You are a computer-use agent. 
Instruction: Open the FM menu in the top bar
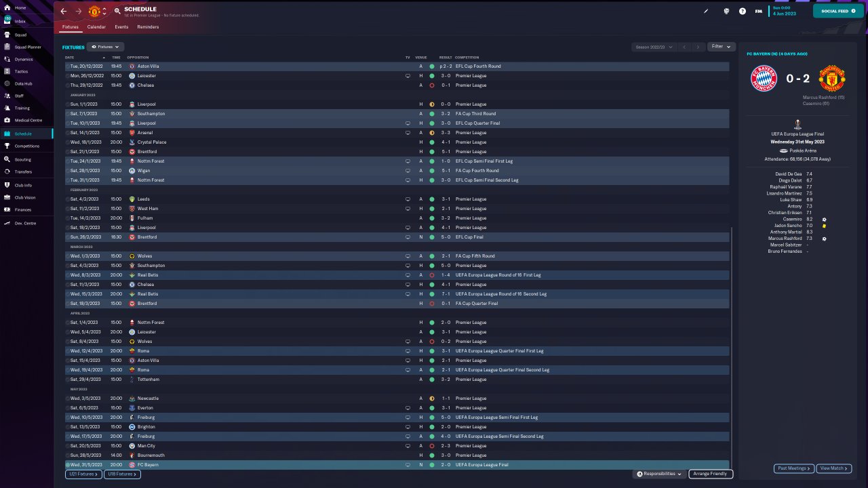point(759,11)
